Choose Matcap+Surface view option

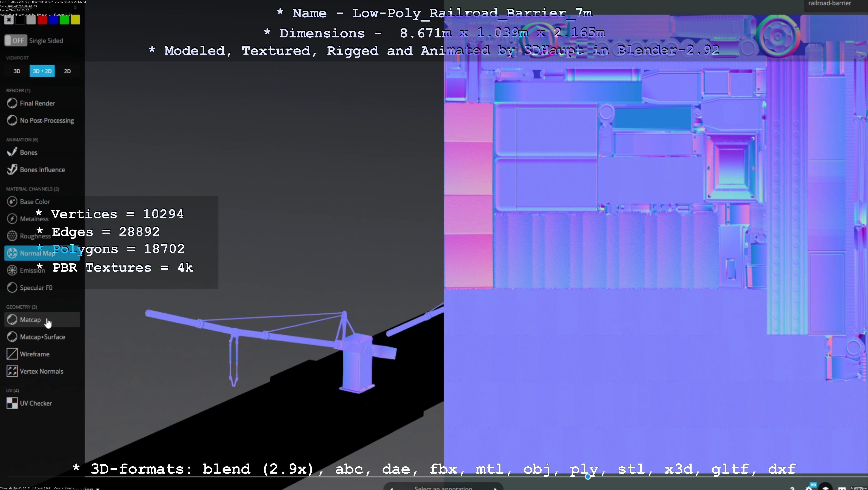coord(42,337)
